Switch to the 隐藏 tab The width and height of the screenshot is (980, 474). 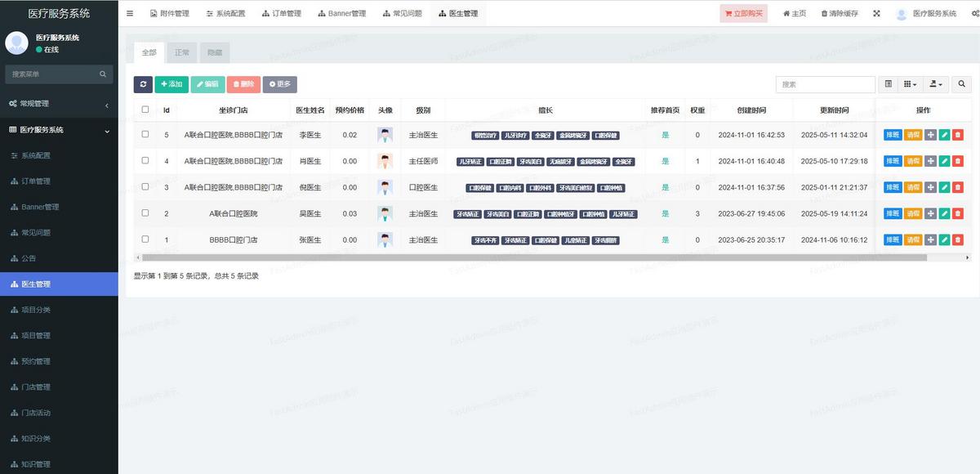click(213, 51)
